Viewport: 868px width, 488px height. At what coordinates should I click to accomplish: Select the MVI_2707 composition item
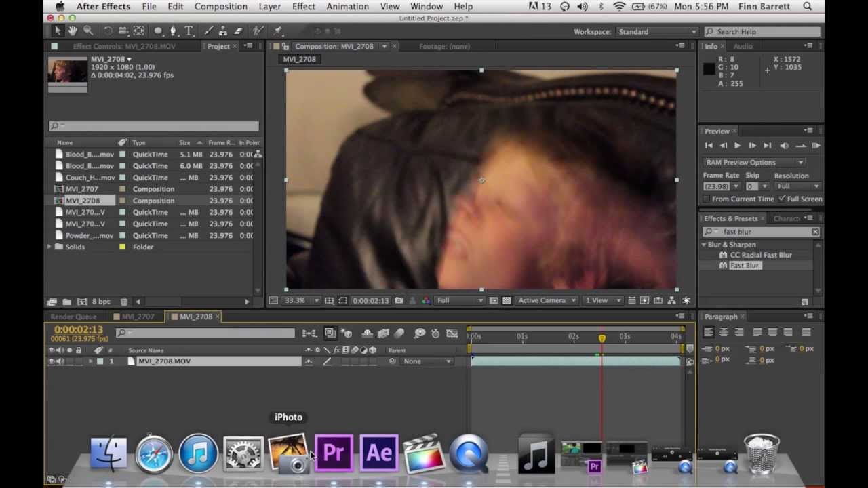[x=81, y=189]
